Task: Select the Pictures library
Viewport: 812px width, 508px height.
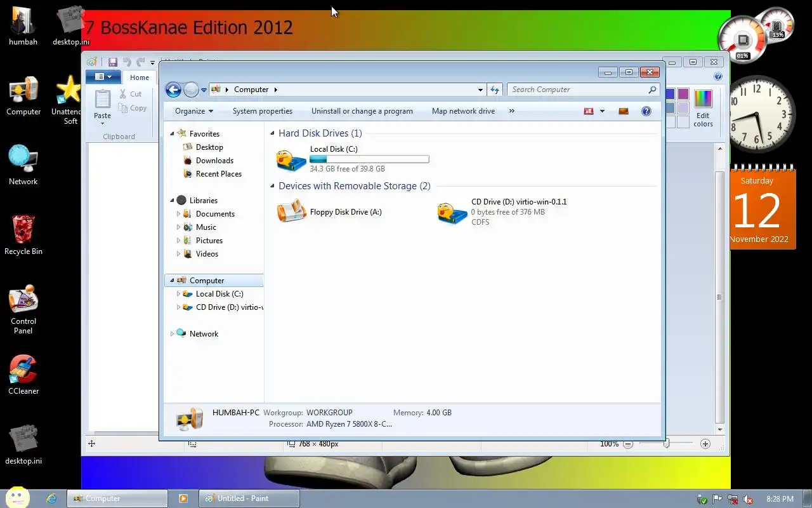Action: point(209,241)
